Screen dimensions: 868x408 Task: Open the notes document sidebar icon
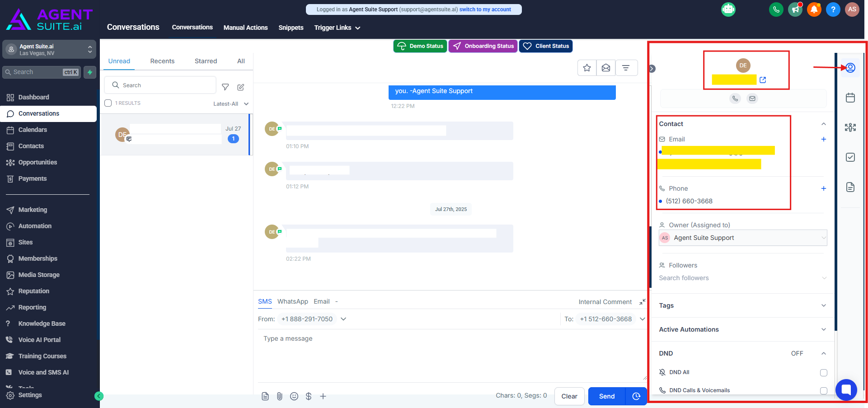coord(850,187)
